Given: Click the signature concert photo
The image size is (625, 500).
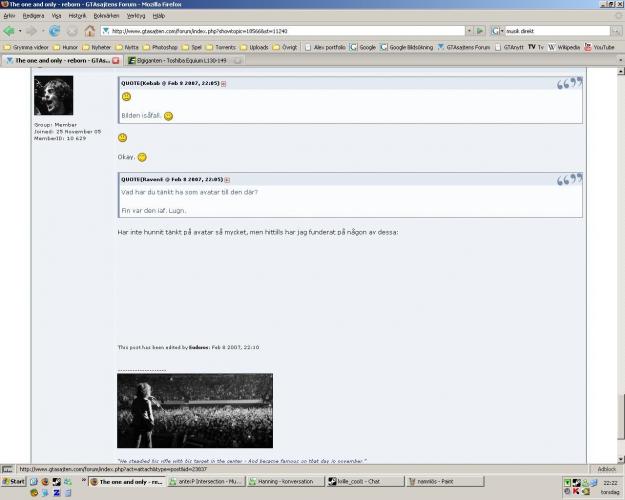Looking at the screenshot, I should click(x=195, y=411).
